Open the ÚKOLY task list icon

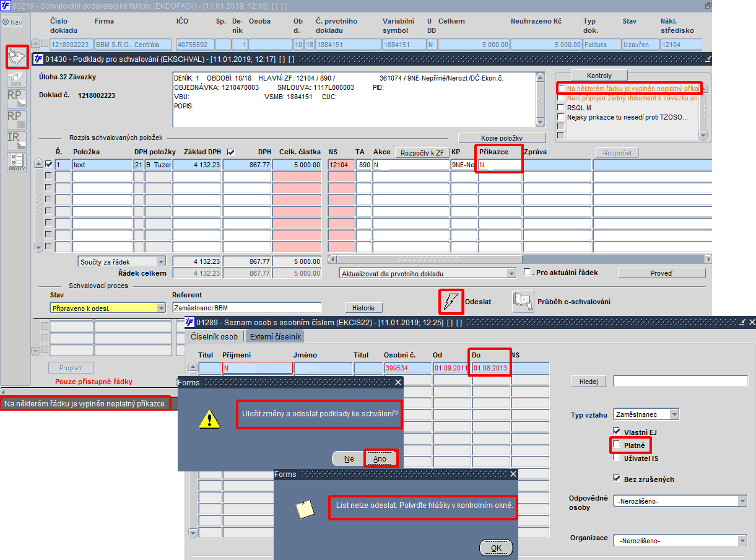pos(17,162)
